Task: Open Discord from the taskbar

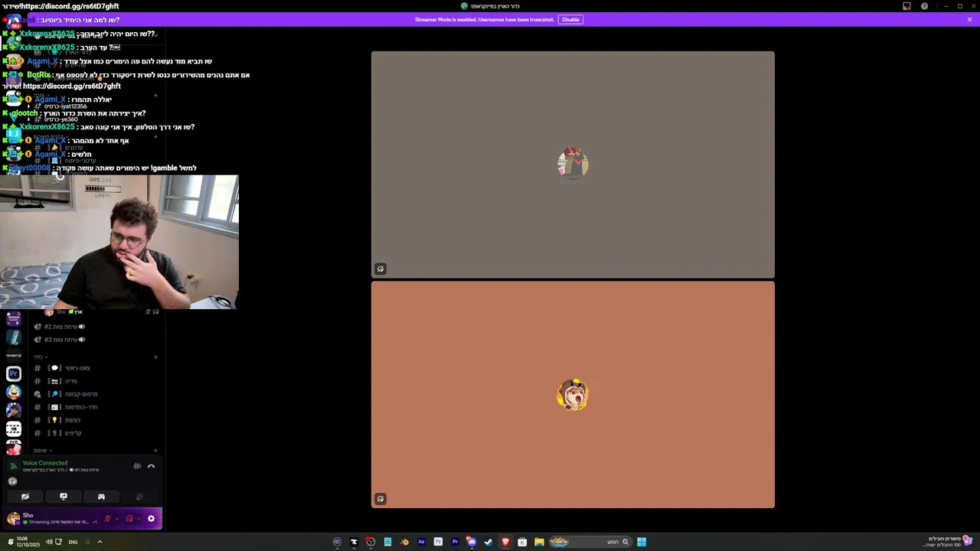Action: (x=472, y=542)
